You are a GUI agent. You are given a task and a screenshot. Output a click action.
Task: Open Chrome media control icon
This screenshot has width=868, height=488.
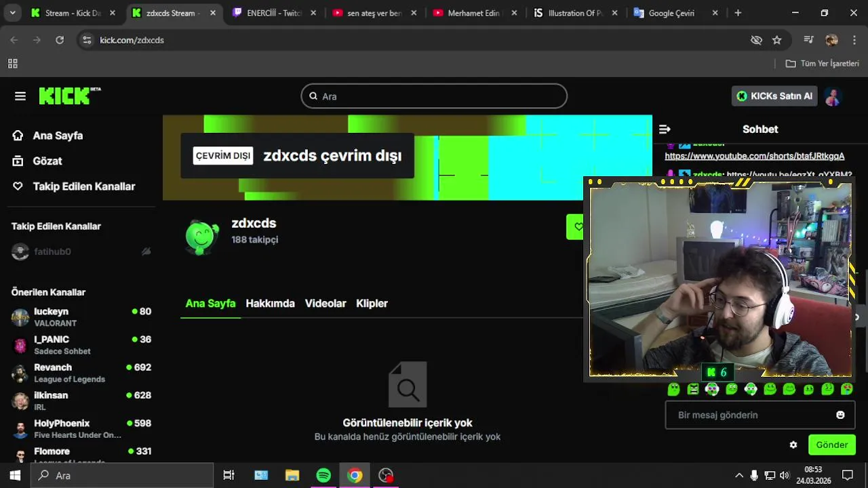click(x=808, y=40)
